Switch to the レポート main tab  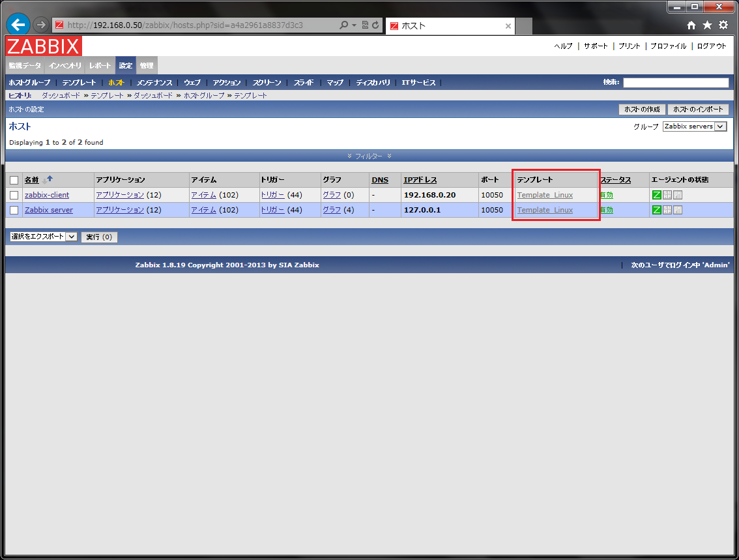tap(100, 66)
